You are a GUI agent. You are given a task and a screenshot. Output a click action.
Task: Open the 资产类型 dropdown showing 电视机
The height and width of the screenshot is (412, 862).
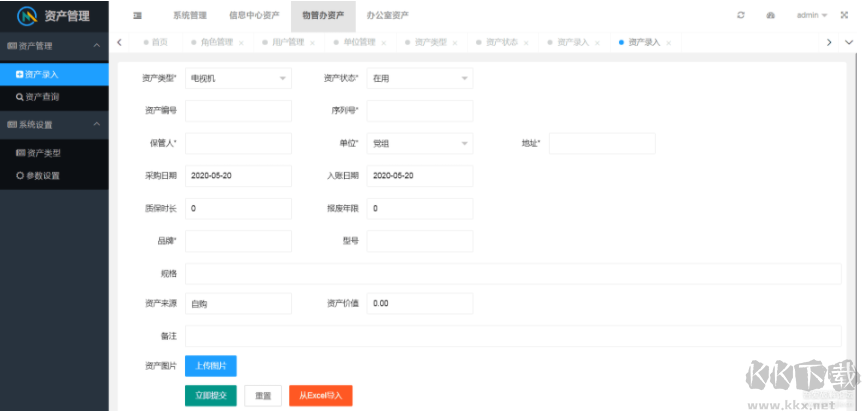point(238,78)
